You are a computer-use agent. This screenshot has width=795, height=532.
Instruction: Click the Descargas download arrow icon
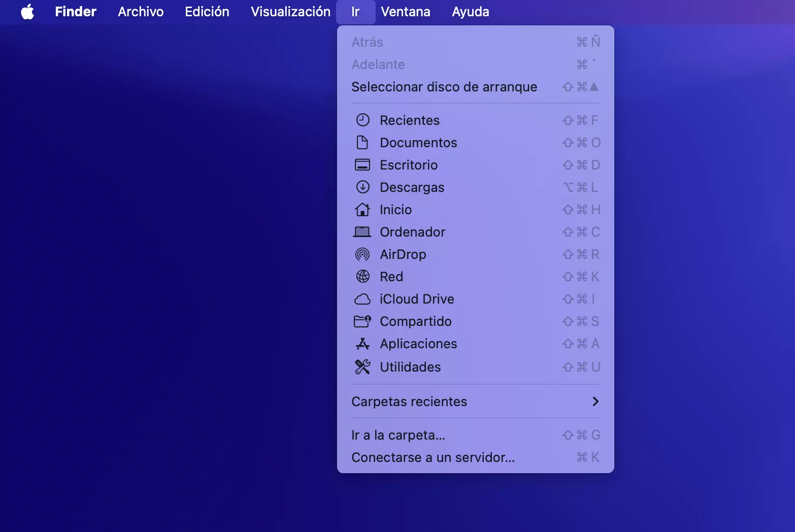coord(362,187)
